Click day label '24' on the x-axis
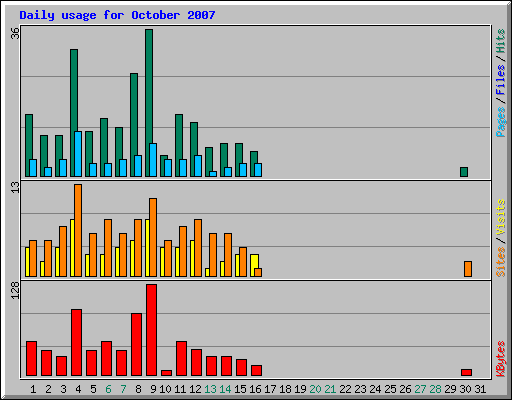Screen dimensions: 512x400 (375, 389)
